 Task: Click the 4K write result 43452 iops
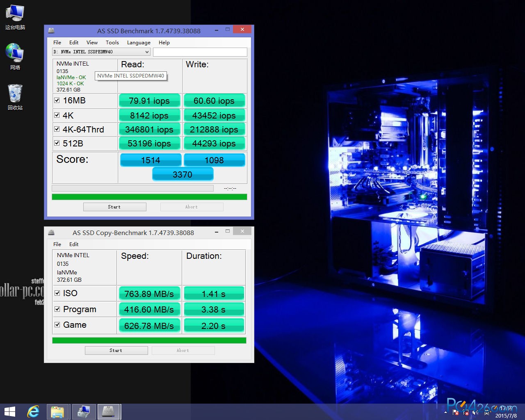(214, 116)
